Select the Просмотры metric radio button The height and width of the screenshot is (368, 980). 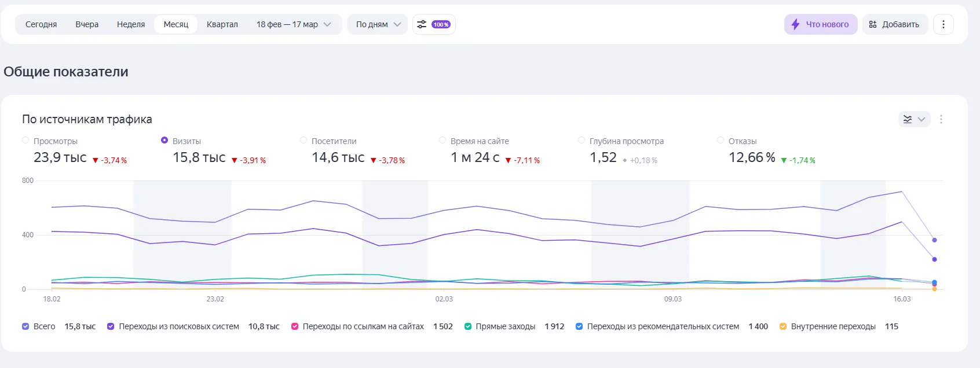25,140
